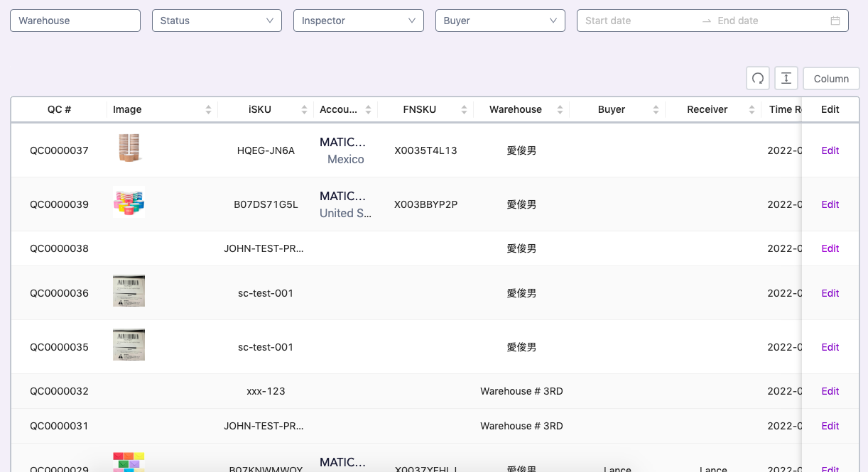Click QC0000038 cell
868x472 pixels.
[59, 248]
